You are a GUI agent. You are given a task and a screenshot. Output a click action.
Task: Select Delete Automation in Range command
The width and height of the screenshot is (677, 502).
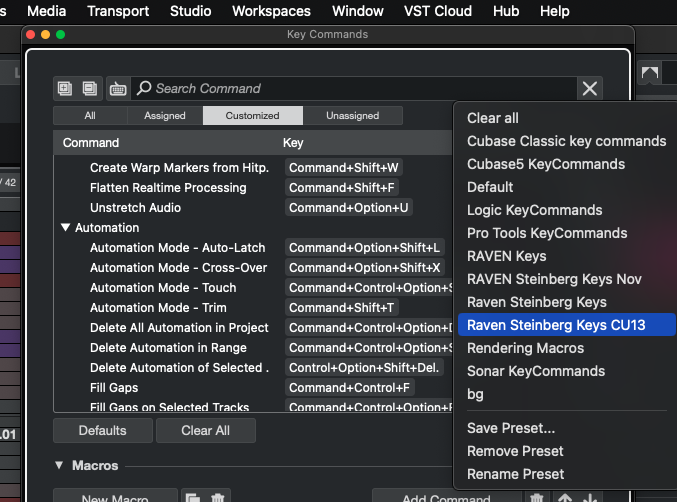168,347
